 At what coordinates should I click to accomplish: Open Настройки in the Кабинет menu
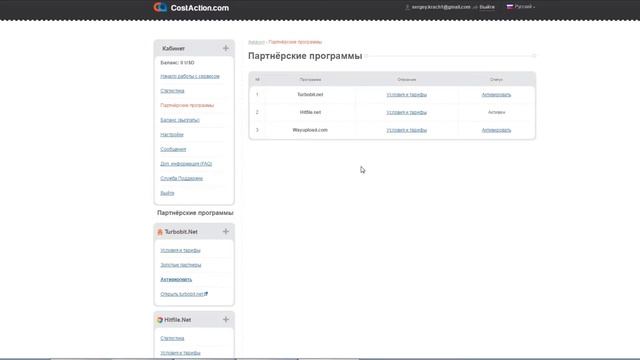[172, 134]
